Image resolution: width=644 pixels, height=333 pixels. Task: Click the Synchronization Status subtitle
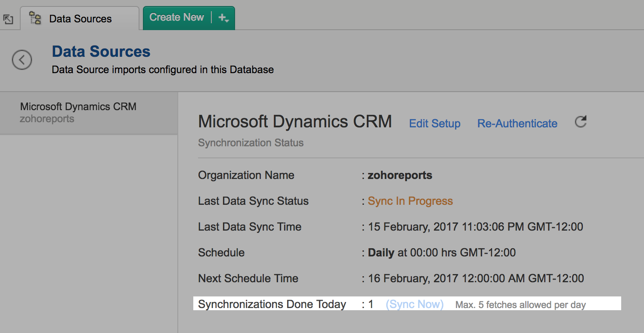click(251, 143)
